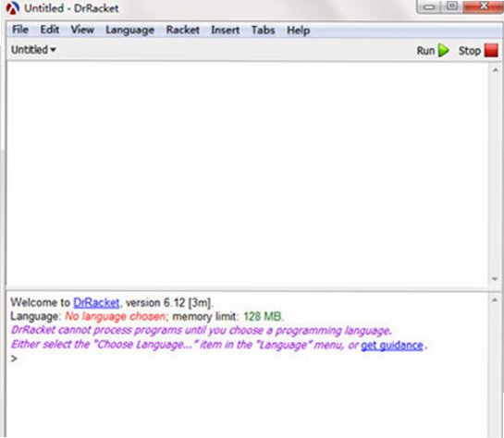Image resolution: width=504 pixels, height=438 pixels.
Task: Click at the interactions prompt '>'
Action: (x=14, y=359)
